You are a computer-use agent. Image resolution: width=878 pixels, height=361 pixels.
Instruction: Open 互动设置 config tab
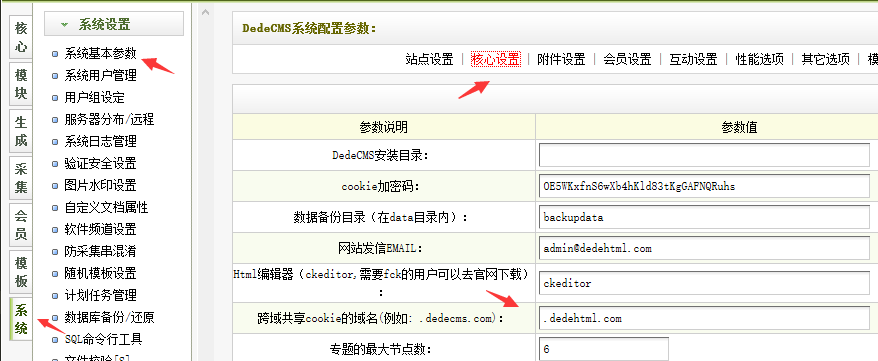[x=693, y=59]
